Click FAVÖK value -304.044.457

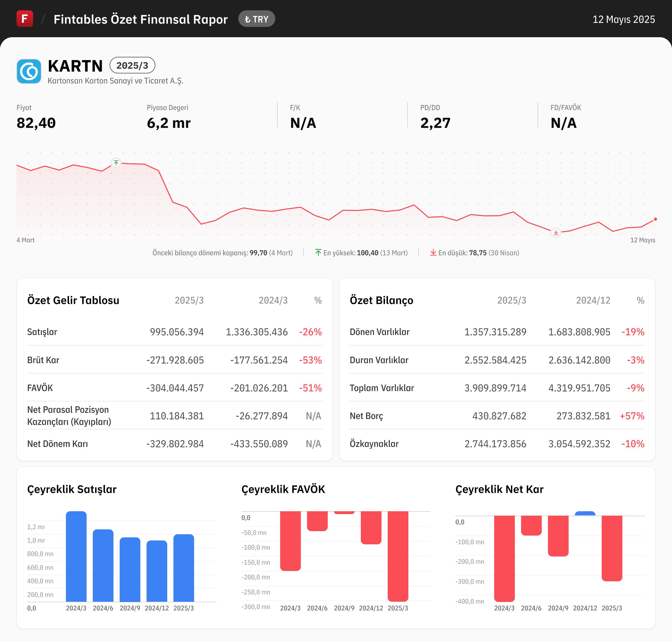(x=175, y=388)
